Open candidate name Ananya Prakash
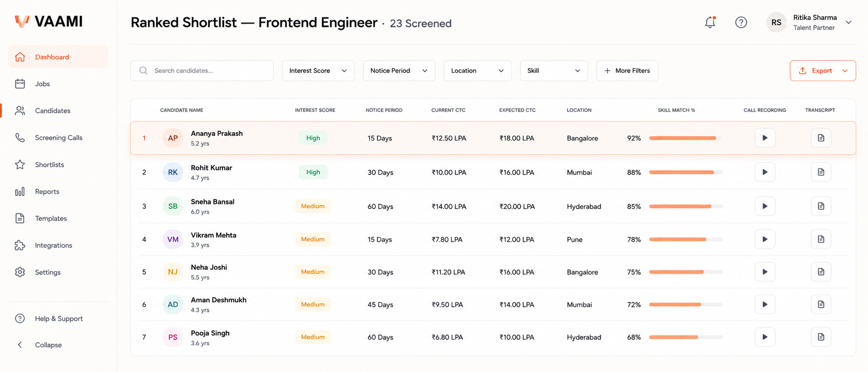This screenshot has height=372, width=868. (x=217, y=133)
